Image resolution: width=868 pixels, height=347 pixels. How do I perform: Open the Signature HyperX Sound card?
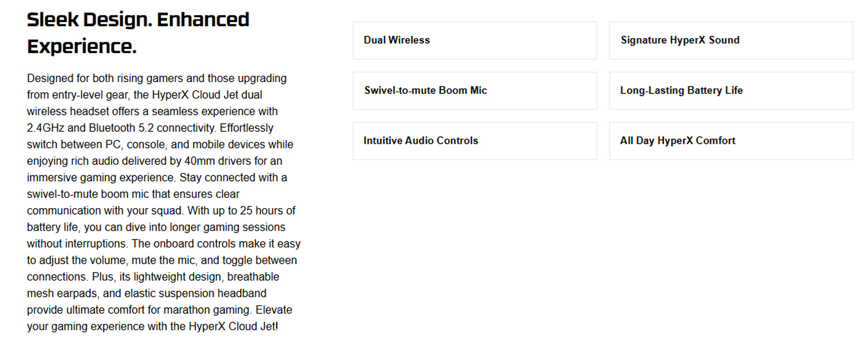(731, 40)
